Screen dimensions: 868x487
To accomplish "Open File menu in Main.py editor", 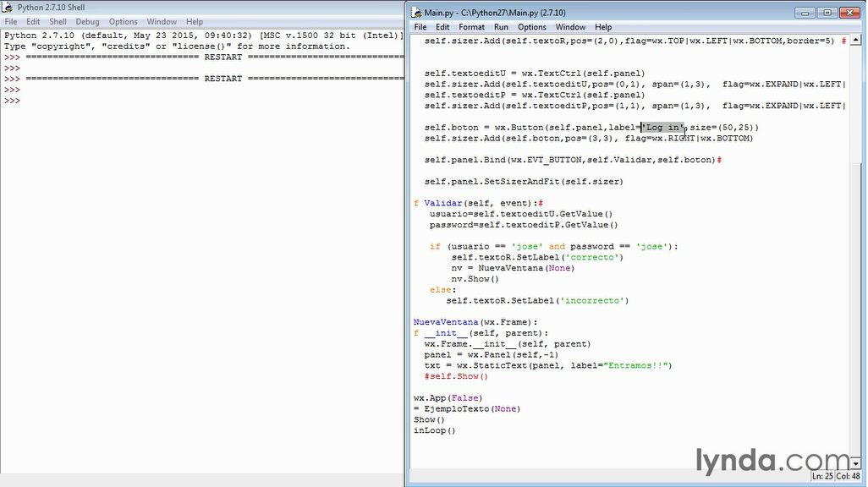I will coord(420,27).
